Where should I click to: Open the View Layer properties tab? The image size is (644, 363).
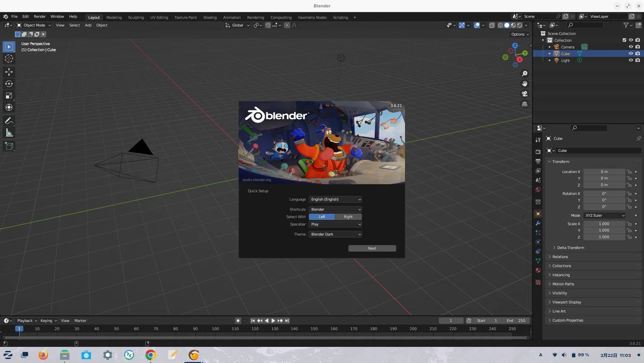point(538,171)
